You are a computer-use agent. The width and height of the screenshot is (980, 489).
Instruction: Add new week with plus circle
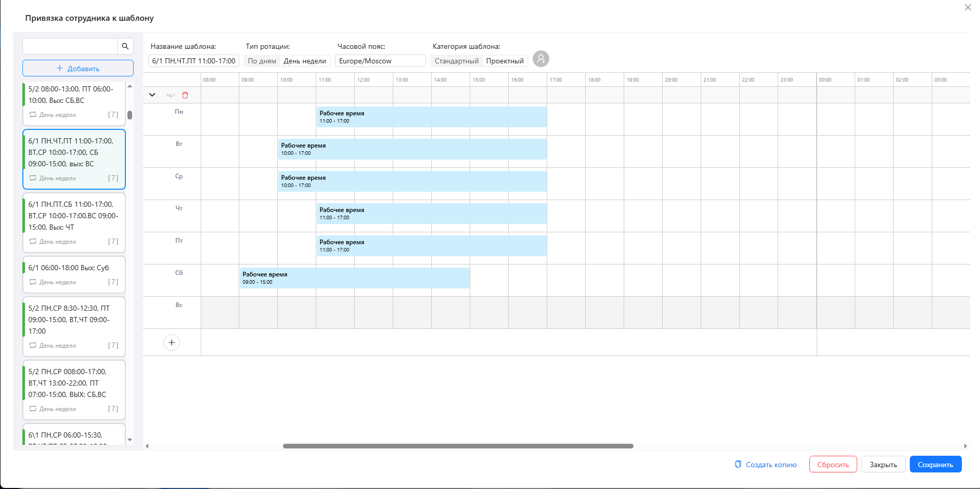(172, 342)
